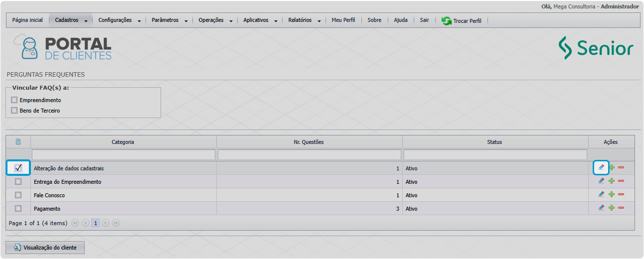Open the Ajuda menu item
Viewport: 644px width, 259px height.
[401, 20]
